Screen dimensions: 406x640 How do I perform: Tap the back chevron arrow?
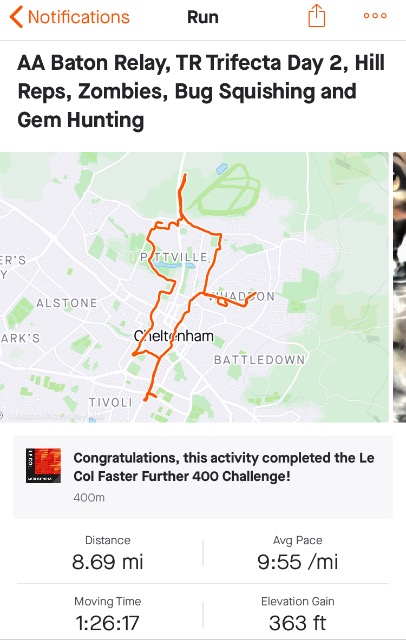[x=16, y=17]
